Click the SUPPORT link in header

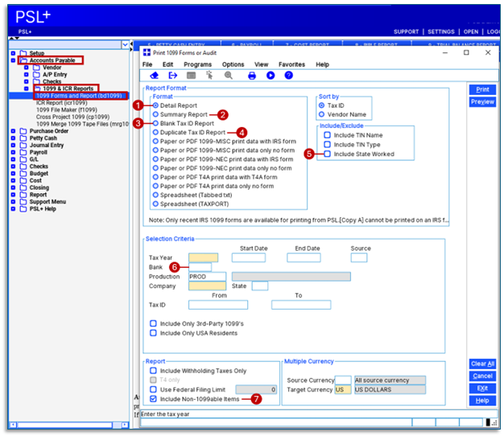tap(406, 31)
